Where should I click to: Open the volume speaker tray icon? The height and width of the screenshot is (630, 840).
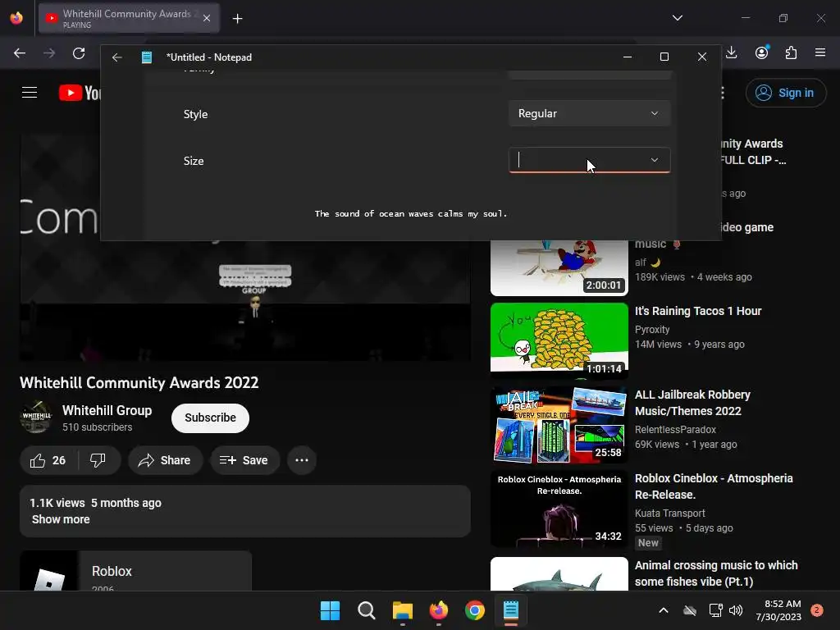pos(736,610)
